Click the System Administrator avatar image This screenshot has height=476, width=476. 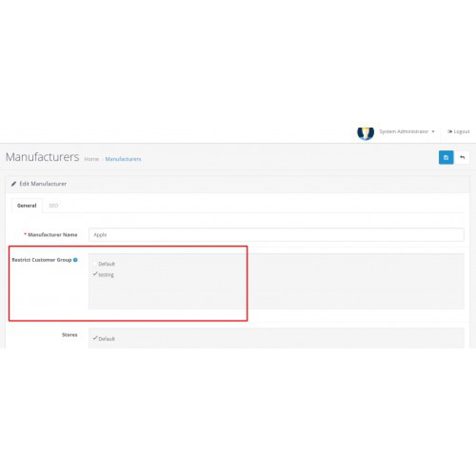tap(365, 132)
